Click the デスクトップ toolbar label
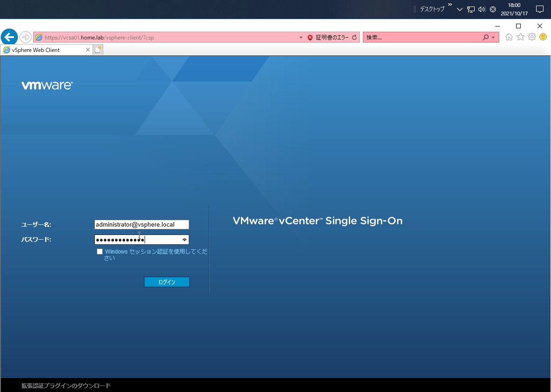 point(432,9)
